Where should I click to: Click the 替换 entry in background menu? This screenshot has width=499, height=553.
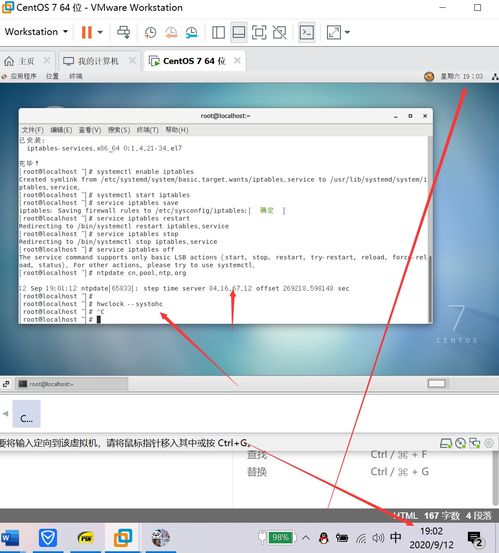pyautogui.click(x=257, y=472)
